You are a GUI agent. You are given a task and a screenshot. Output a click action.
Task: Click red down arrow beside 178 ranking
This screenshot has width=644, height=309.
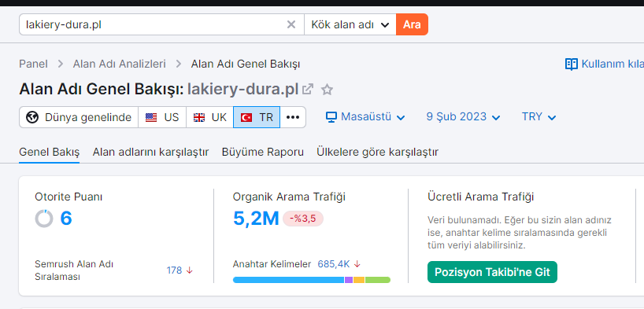click(189, 270)
